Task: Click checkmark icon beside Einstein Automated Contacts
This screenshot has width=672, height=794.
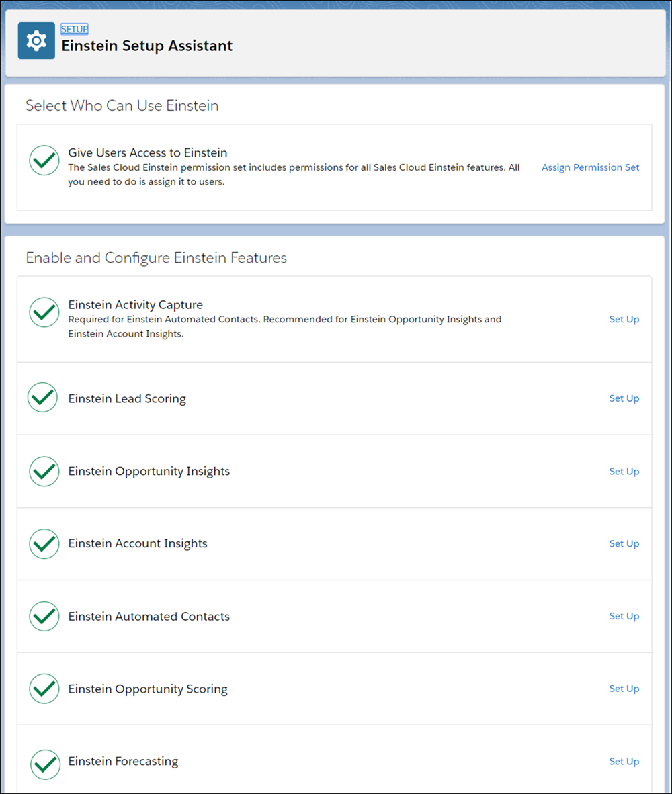Action: tap(44, 616)
